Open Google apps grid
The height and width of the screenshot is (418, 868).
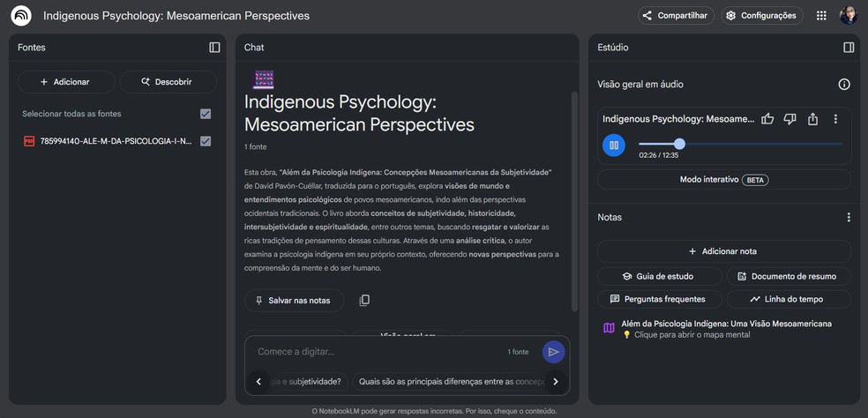pos(821,16)
